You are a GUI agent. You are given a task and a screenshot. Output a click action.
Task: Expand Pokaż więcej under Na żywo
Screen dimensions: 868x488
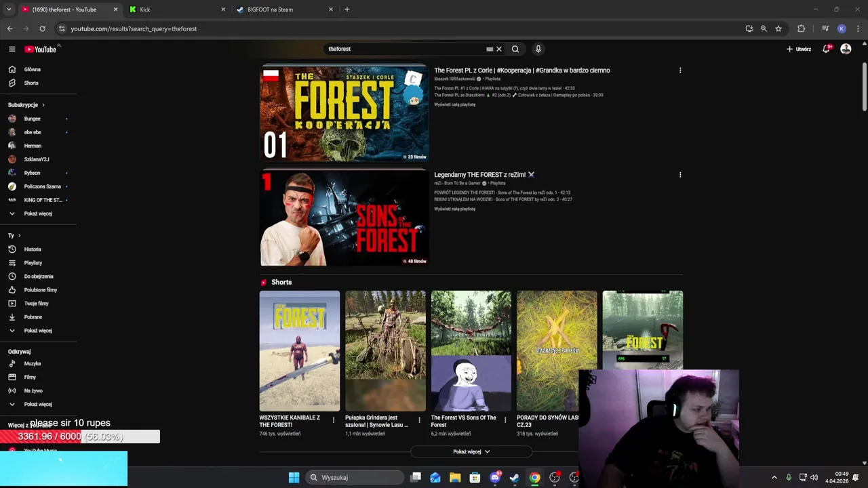point(38,404)
